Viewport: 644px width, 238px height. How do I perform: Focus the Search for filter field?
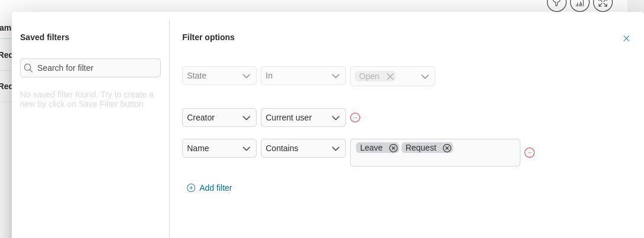[90, 68]
